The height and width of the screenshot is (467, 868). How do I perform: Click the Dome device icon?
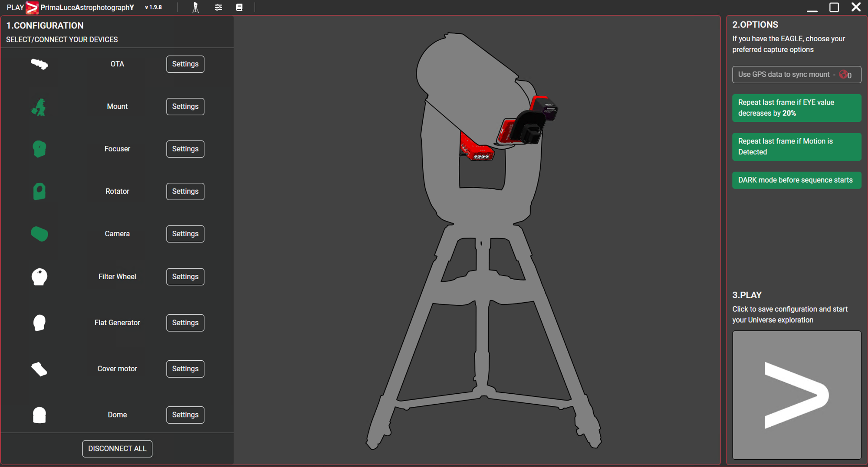point(39,415)
